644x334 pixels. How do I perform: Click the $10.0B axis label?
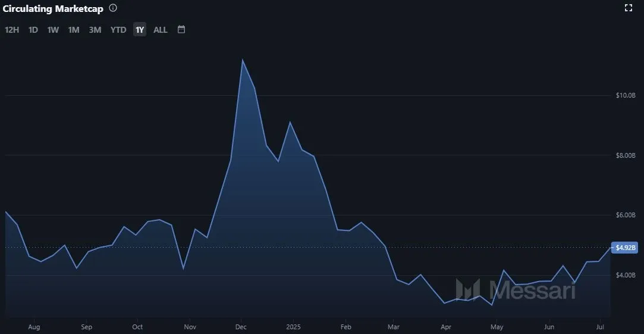tap(626, 95)
